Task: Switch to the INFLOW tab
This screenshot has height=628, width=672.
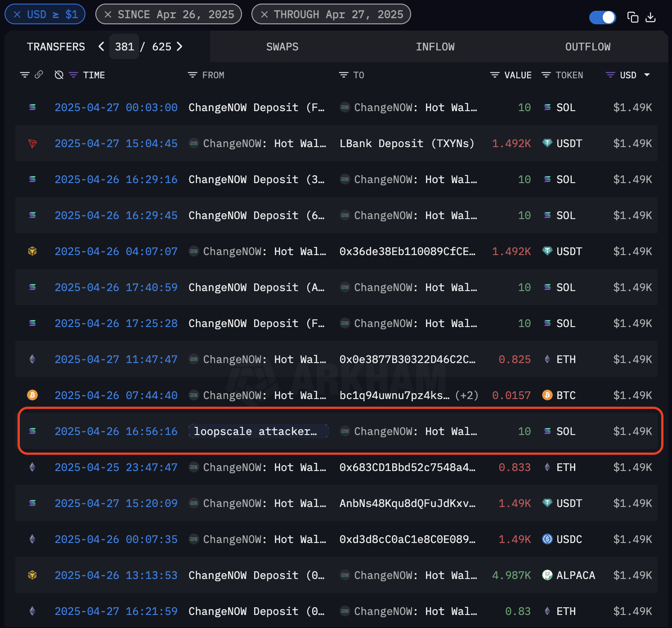Action: pyautogui.click(x=435, y=47)
